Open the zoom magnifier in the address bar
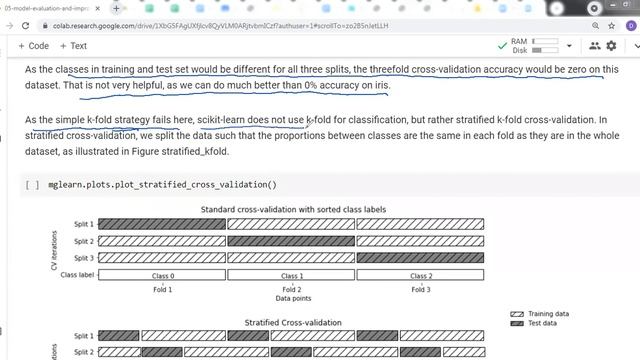This screenshot has height=360, width=640. click(596, 26)
